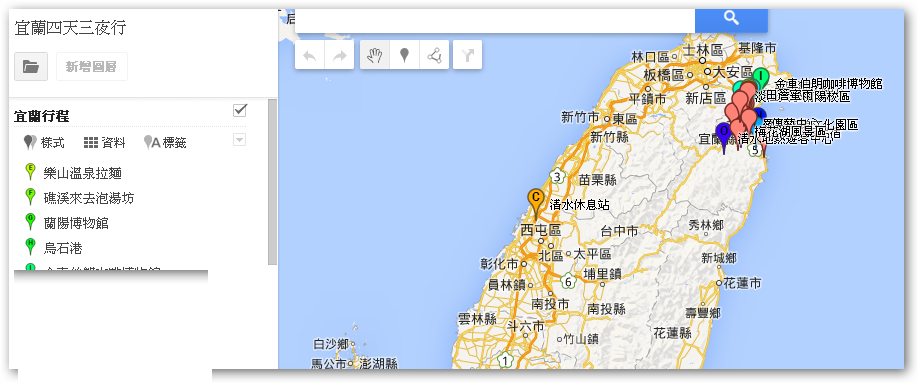Open the 資料 data table
This screenshot has width=918, height=383.
click(x=105, y=142)
